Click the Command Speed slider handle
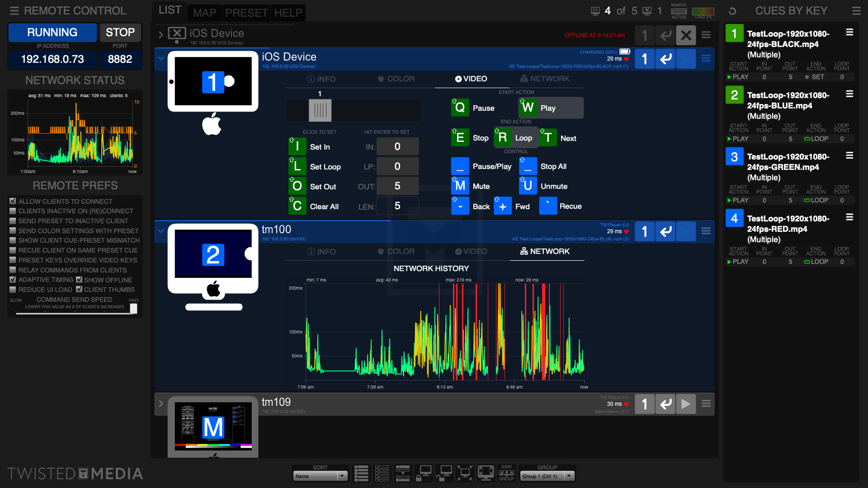868x488 pixels. pos(133,308)
